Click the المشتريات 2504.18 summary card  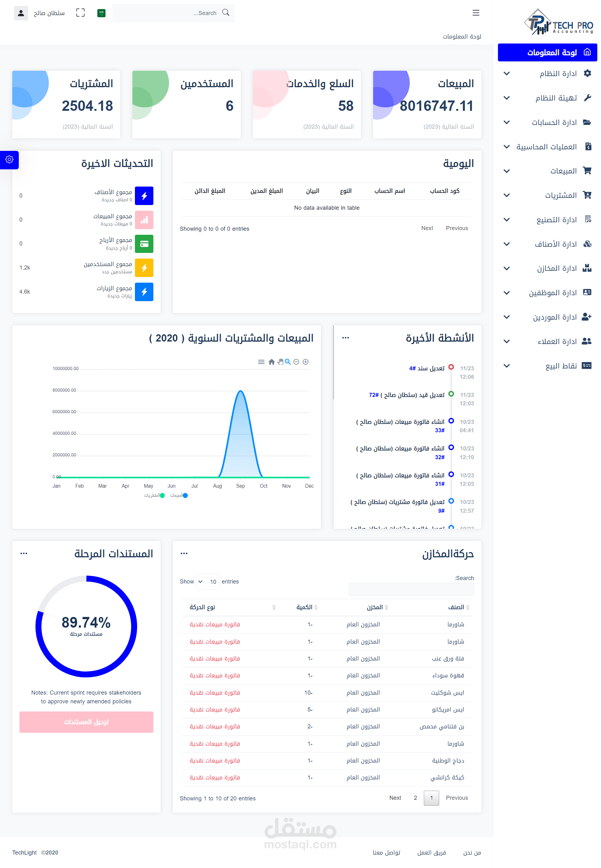click(66, 105)
